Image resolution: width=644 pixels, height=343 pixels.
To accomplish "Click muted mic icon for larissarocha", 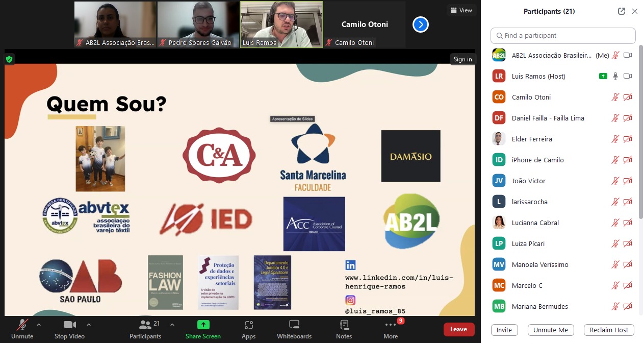I will tap(615, 202).
